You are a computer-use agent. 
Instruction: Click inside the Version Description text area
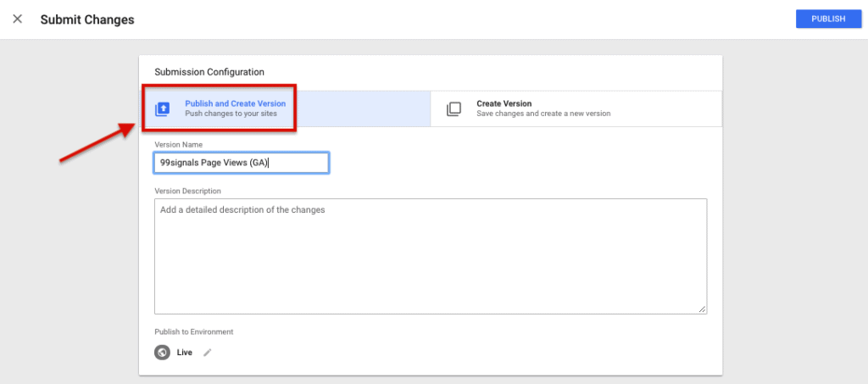430,256
